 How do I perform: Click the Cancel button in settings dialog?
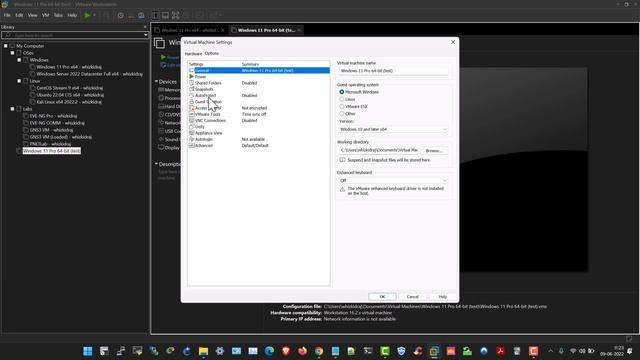coord(412,297)
